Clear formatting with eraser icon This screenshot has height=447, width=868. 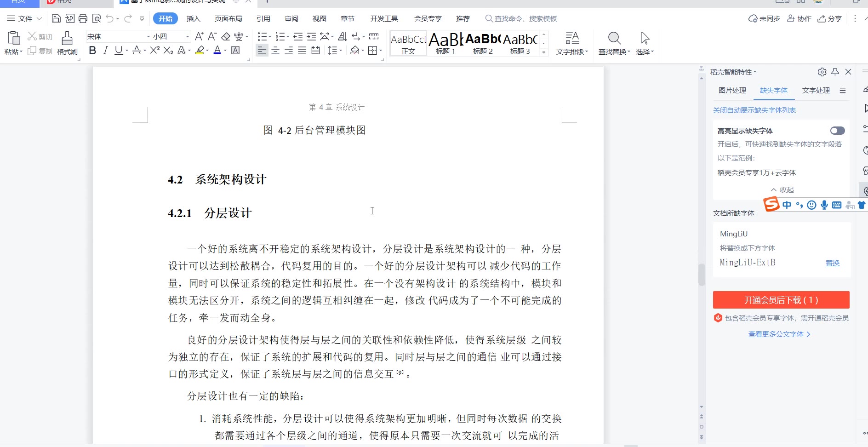(226, 36)
